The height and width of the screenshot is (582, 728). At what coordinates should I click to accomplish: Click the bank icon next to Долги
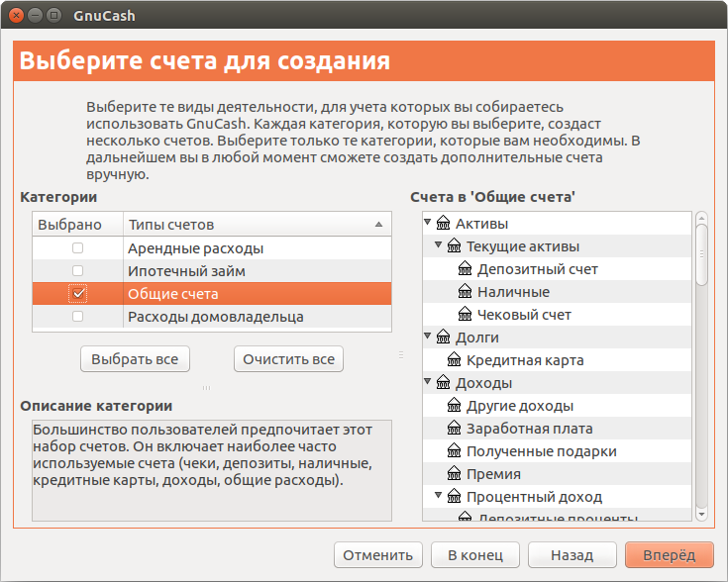[443, 337]
